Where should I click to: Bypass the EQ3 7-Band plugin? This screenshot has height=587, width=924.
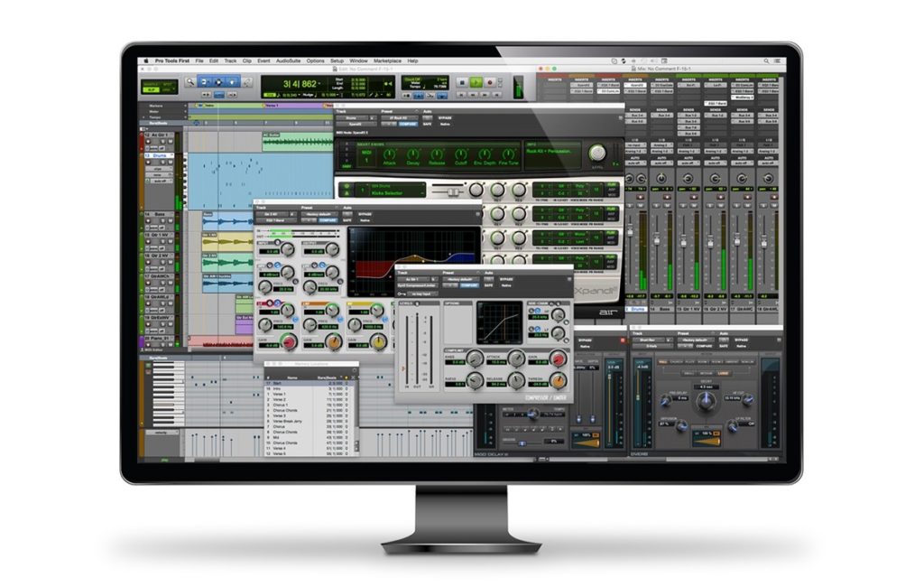tap(364, 214)
